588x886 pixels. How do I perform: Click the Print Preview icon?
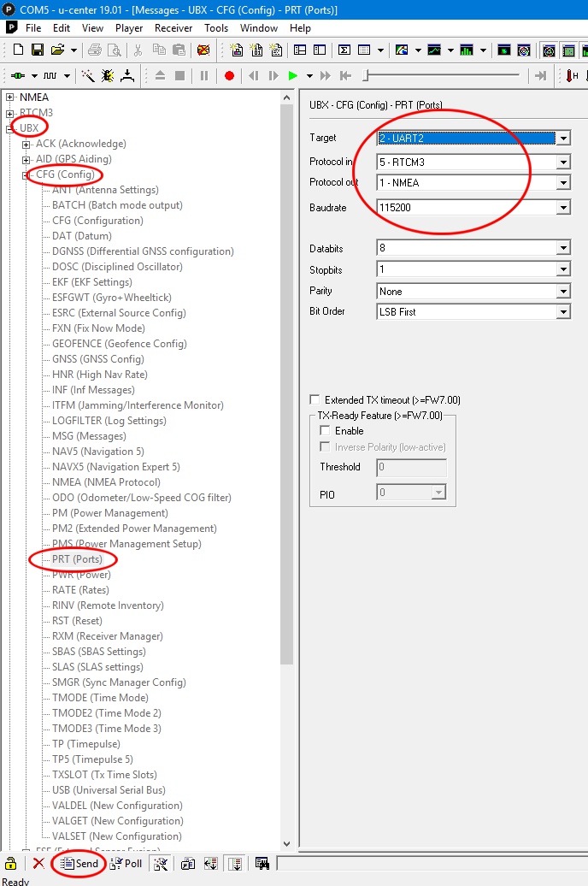click(115, 50)
